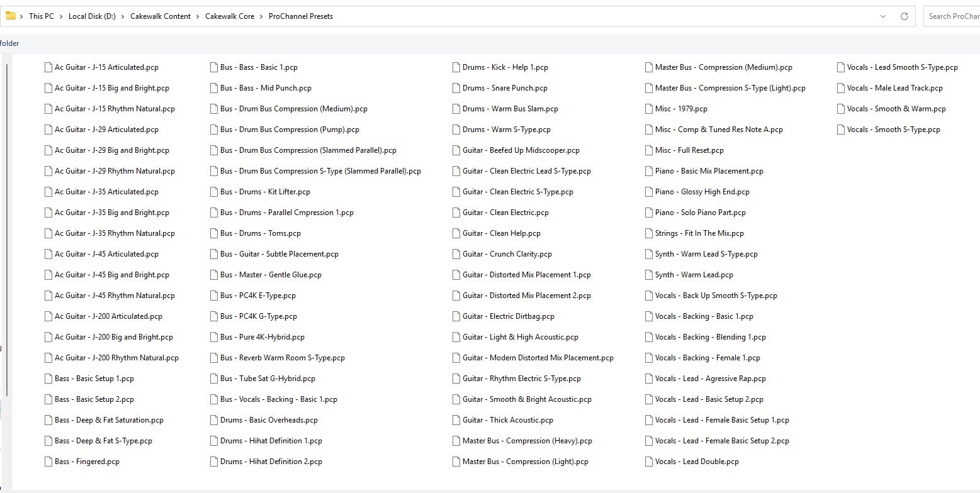Click file icon of Piano - Glossy High End.pcp
Viewport: 980px width, 493px height.
coord(649,192)
